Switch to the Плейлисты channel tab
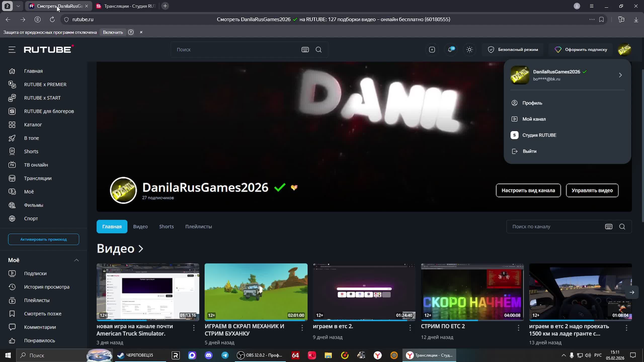This screenshot has height=362, width=644. pos(198,227)
